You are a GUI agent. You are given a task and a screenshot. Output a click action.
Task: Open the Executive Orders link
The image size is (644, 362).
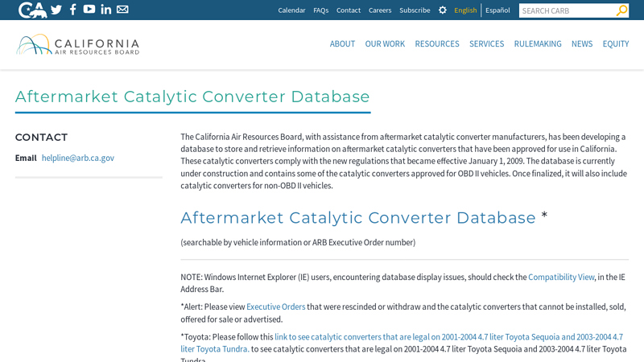coord(275,307)
